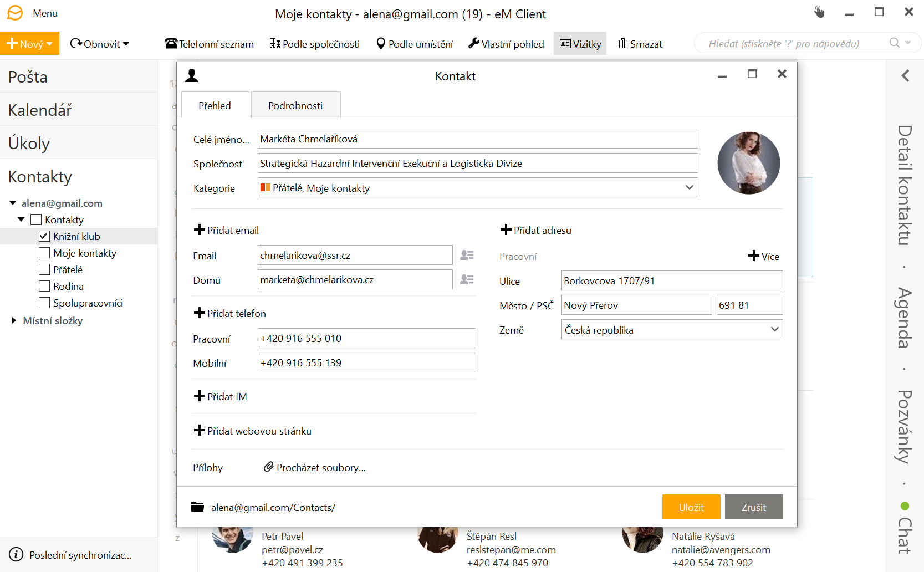
Task: Uncheck the Knižní klub calendar folder
Action: (43, 236)
